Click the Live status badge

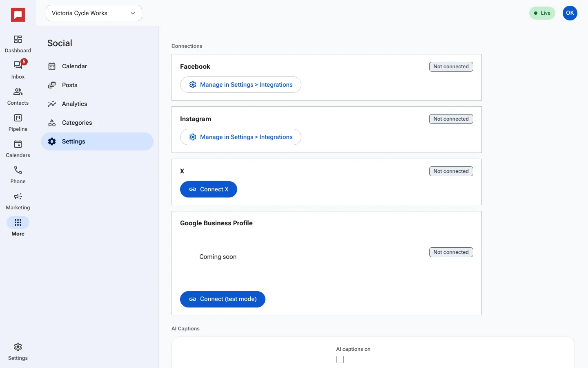[x=542, y=13]
